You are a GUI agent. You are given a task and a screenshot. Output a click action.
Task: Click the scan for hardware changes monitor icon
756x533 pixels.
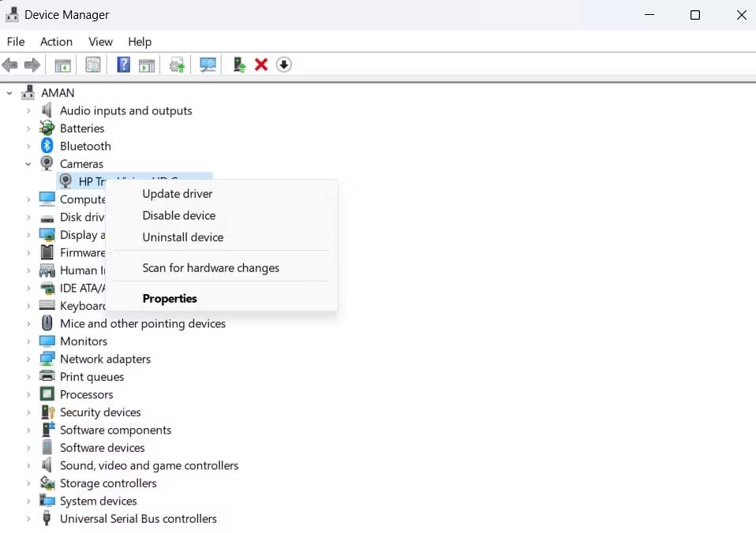[208, 65]
